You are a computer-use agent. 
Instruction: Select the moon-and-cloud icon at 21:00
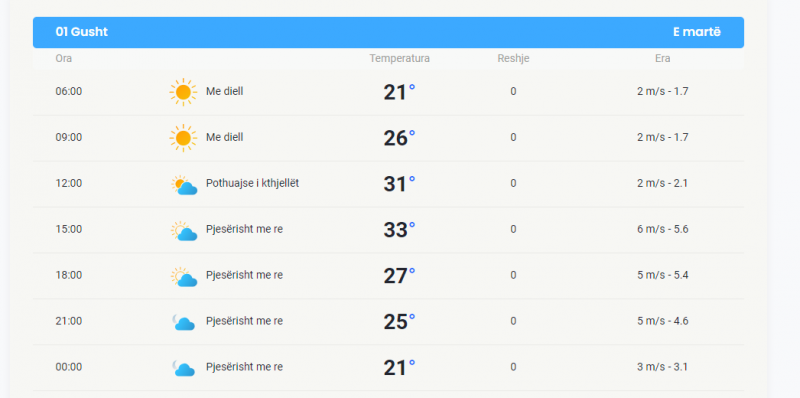(x=184, y=322)
